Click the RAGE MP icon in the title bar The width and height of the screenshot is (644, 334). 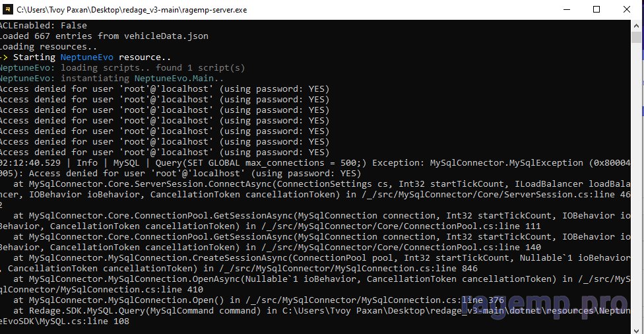coord(7,9)
